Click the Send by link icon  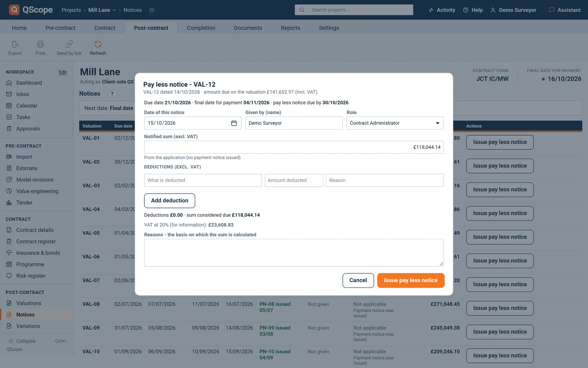point(69,48)
